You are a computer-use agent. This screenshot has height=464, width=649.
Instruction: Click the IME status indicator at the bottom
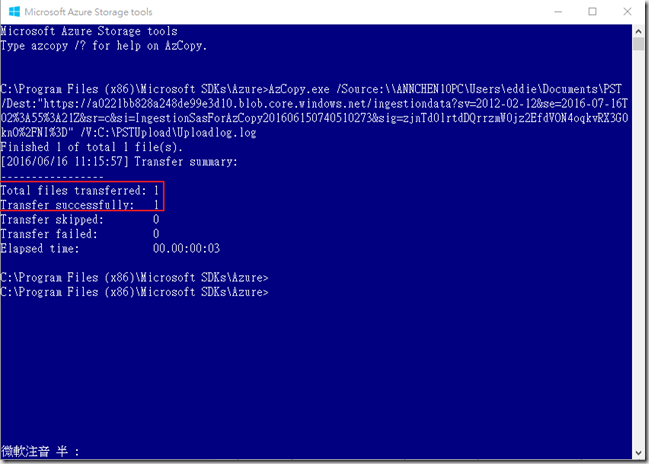tap(40, 452)
